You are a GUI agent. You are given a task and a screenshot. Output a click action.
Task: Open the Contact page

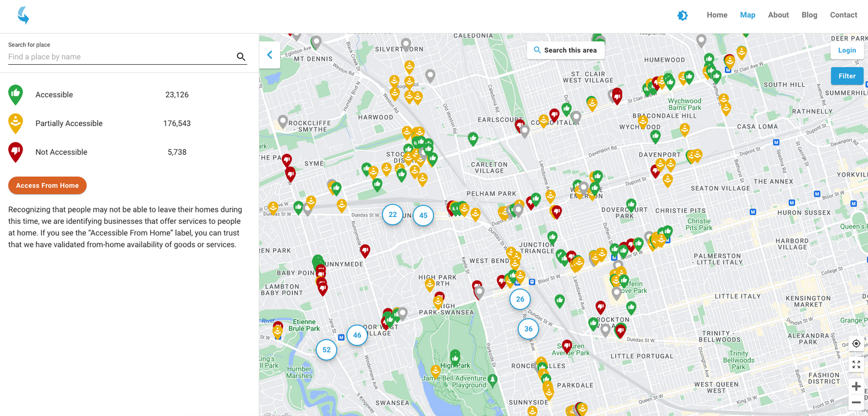coord(844,15)
